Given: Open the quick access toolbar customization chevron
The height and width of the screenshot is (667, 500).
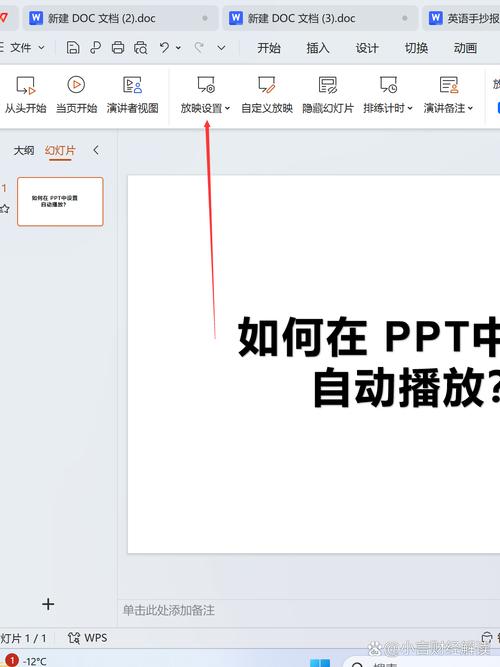Looking at the screenshot, I should coord(221,48).
